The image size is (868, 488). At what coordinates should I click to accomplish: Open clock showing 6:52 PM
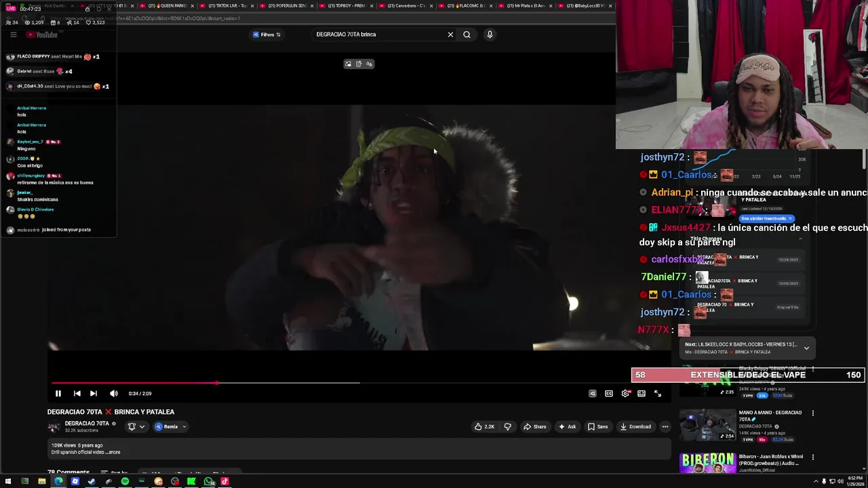click(x=854, y=481)
